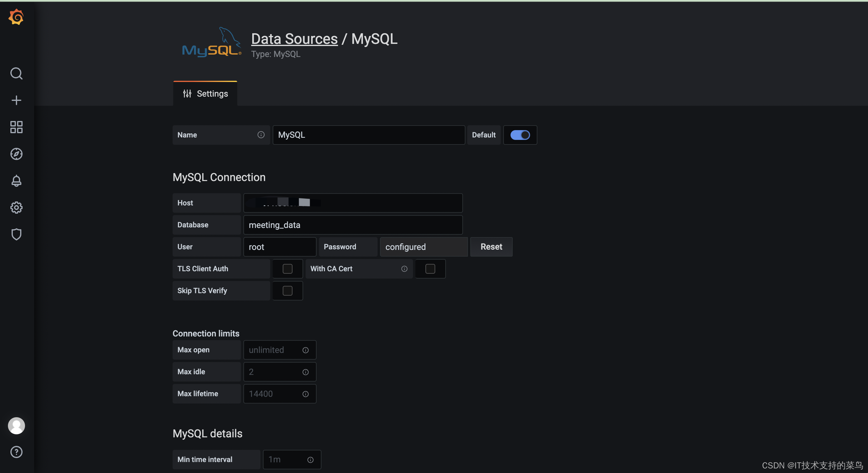868x473 pixels.
Task: Switch to the Settings tab
Action: click(x=205, y=94)
